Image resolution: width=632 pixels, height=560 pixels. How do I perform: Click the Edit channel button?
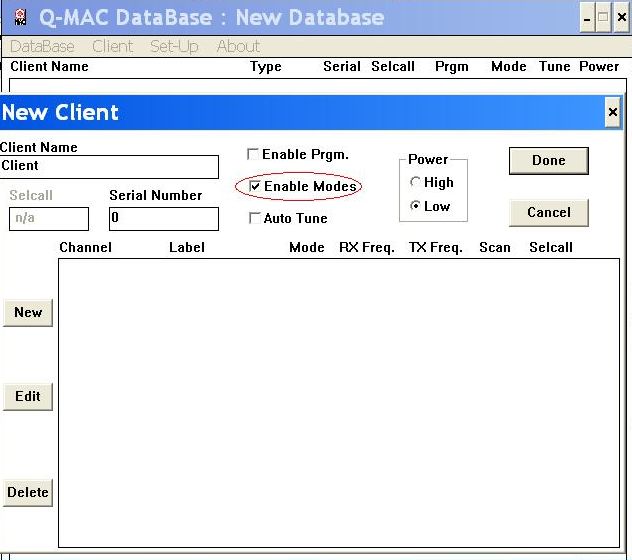tap(28, 396)
